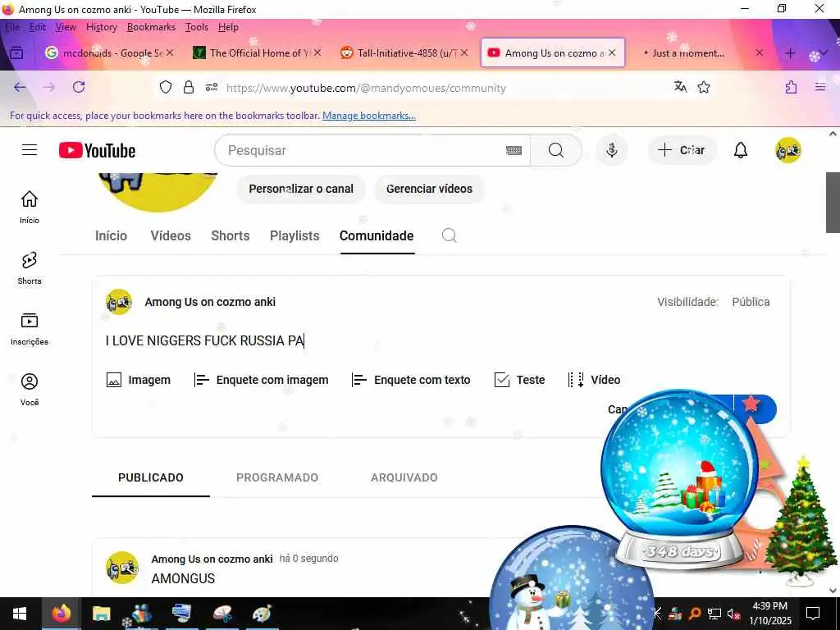Show PUBLICADO posts
The height and width of the screenshot is (630, 840).
[151, 477]
